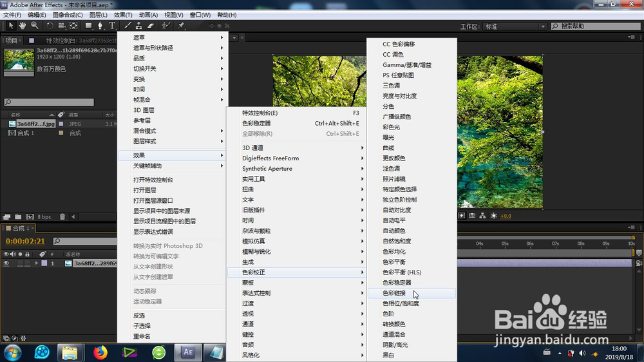Open Windows Start menu
This screenshot has width=644, height=362.
12,352
